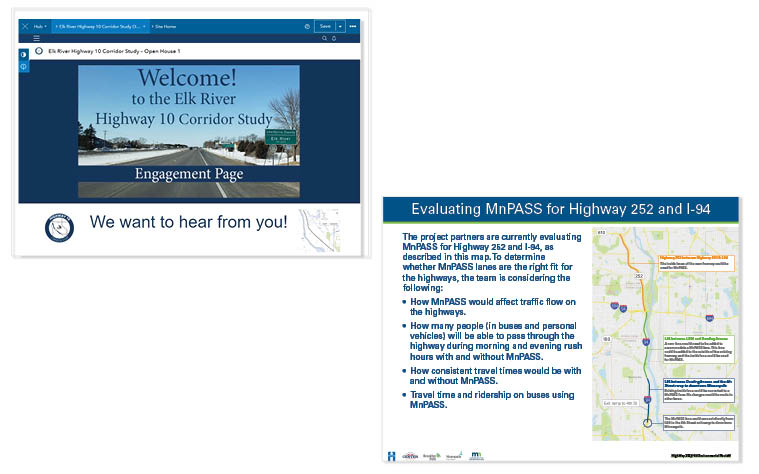Click the search magnifier icon
Image resolution: width=759 pixels, height=474 pixels.
click(x=324, y=38)
